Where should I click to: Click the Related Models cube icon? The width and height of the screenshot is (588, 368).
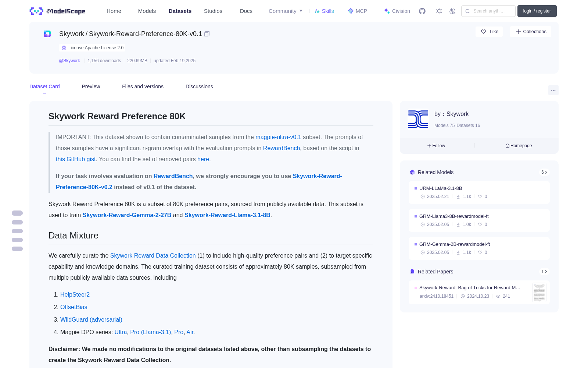pos(412,172)
